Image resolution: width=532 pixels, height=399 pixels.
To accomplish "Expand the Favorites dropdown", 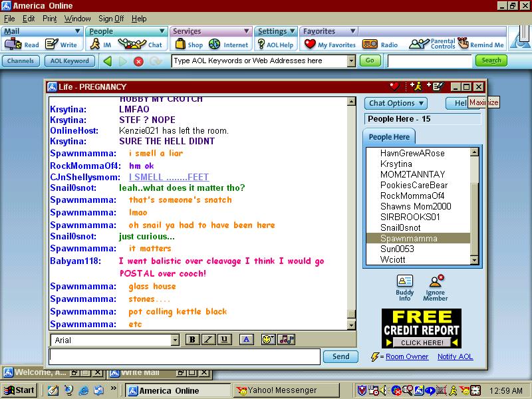I will tap(353, 31).
